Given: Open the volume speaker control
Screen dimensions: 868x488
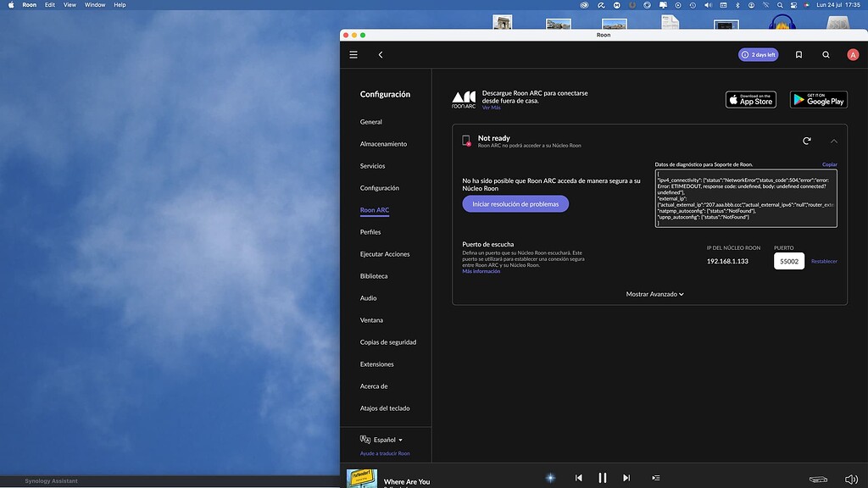Looking at the screenshot, I should [851, 479].
